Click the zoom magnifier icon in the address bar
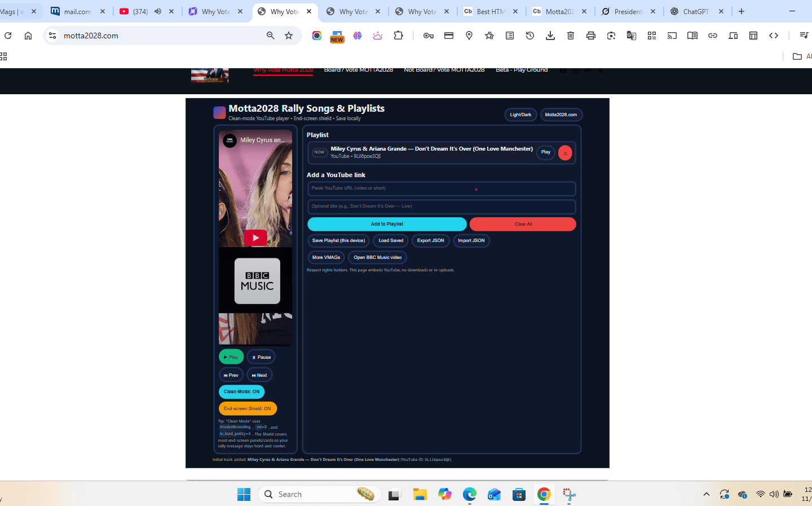This screenshot has height=506, width=812. point(271,36)
